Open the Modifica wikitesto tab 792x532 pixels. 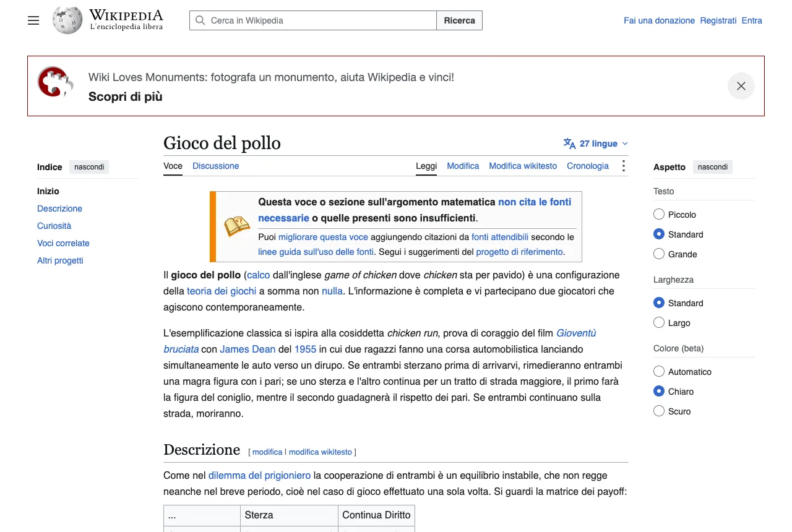point(523,166)
